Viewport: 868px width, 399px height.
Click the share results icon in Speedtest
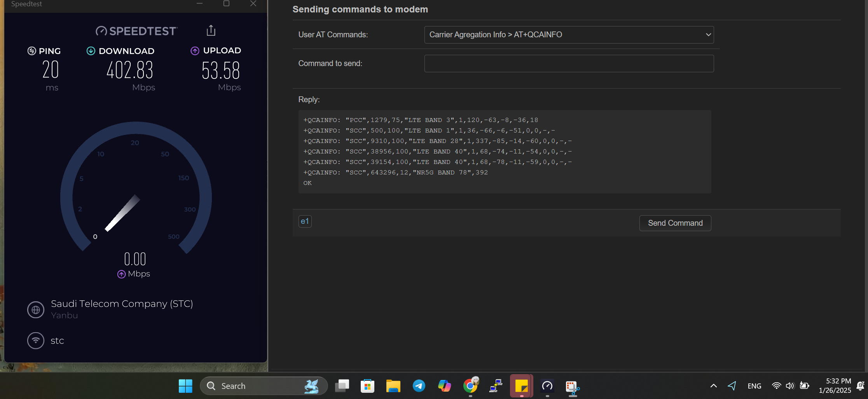pos(211,30)
